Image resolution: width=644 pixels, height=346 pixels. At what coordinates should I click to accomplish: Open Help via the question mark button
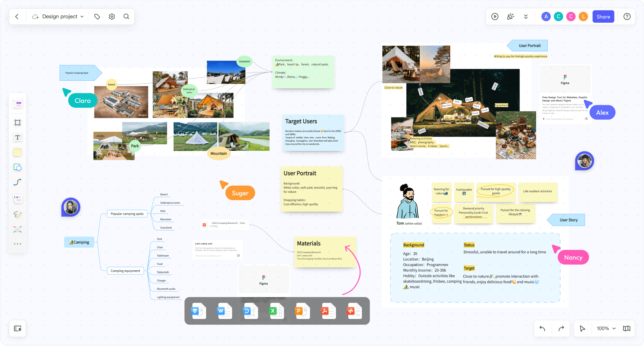click(627, 16)
